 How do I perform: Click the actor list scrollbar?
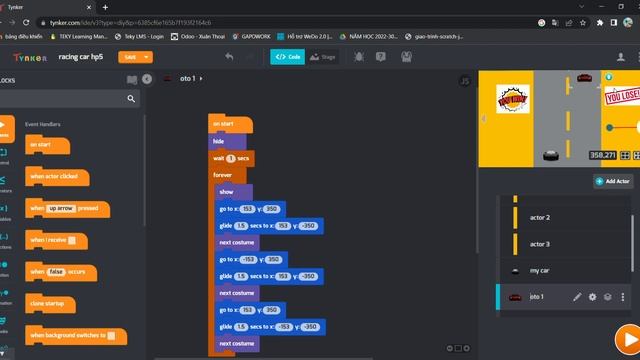point(633,243)
